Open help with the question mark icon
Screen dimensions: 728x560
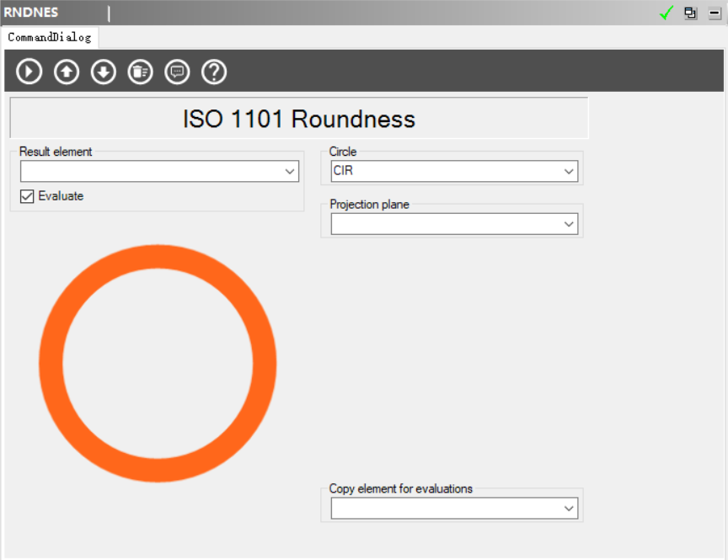click(214, 72)
